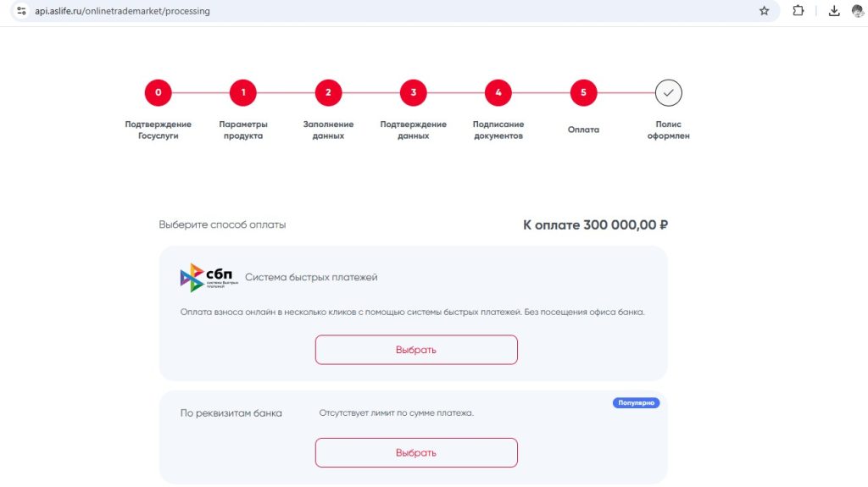This screenshot has height=487, width=868.
Task: Select step 0 Подтверждение Госуслуги circle
Action: [159, 92]
